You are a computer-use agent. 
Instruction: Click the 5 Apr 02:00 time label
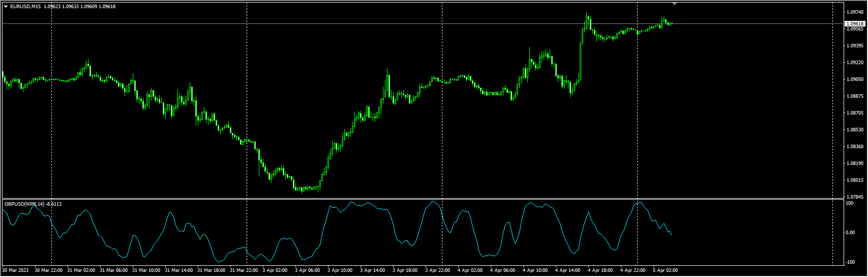(665, 270)
